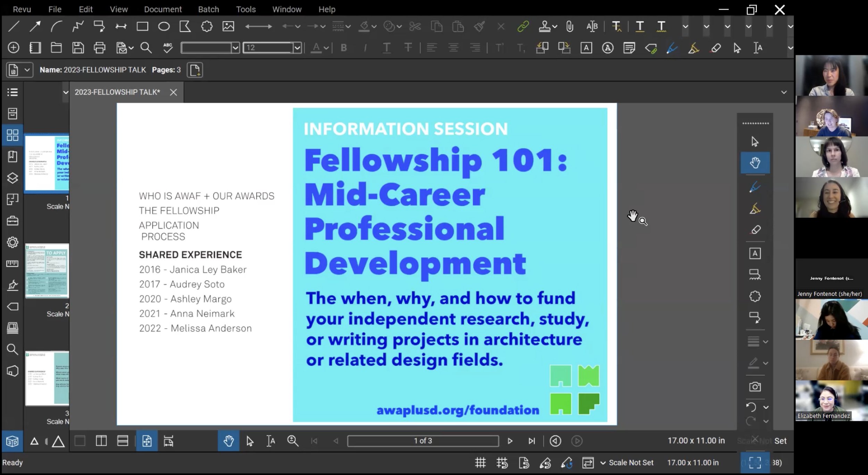Select the Ellipse tool

[x=164, y=26]
